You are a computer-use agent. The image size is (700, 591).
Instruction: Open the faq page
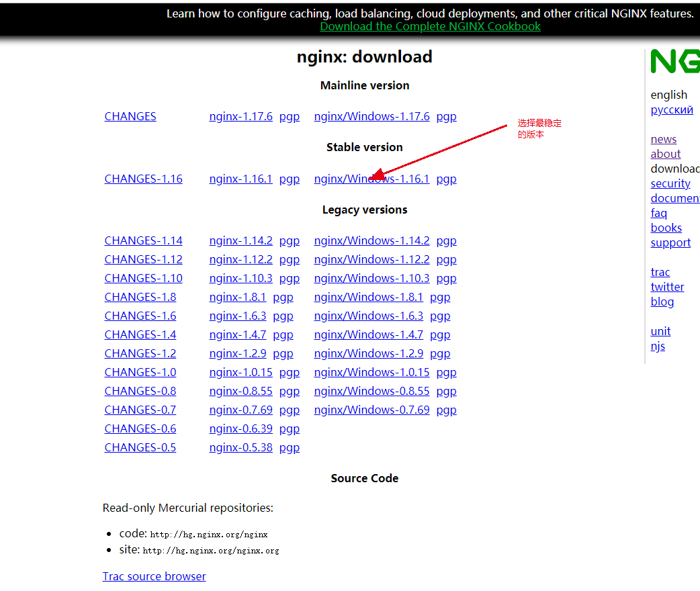658,214
